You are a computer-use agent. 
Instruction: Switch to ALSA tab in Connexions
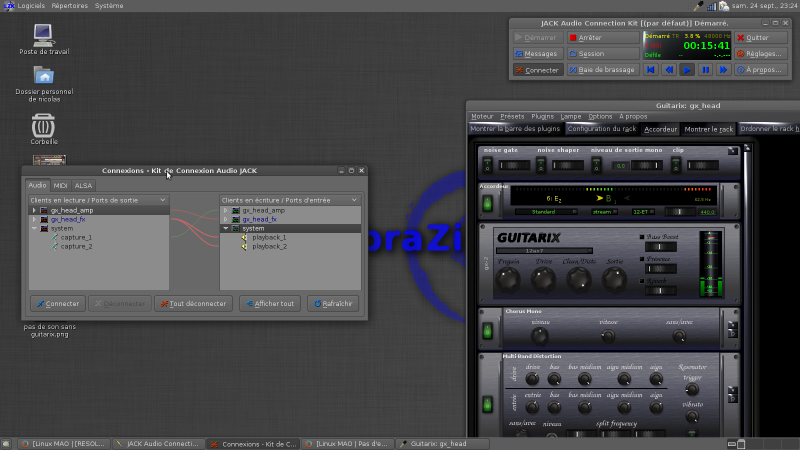(x=83, y=186)
